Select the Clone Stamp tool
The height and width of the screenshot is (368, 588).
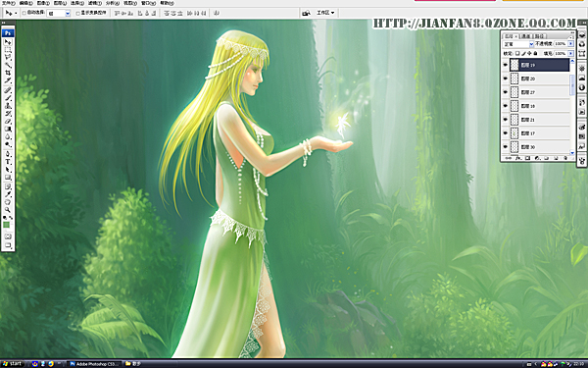8,106
